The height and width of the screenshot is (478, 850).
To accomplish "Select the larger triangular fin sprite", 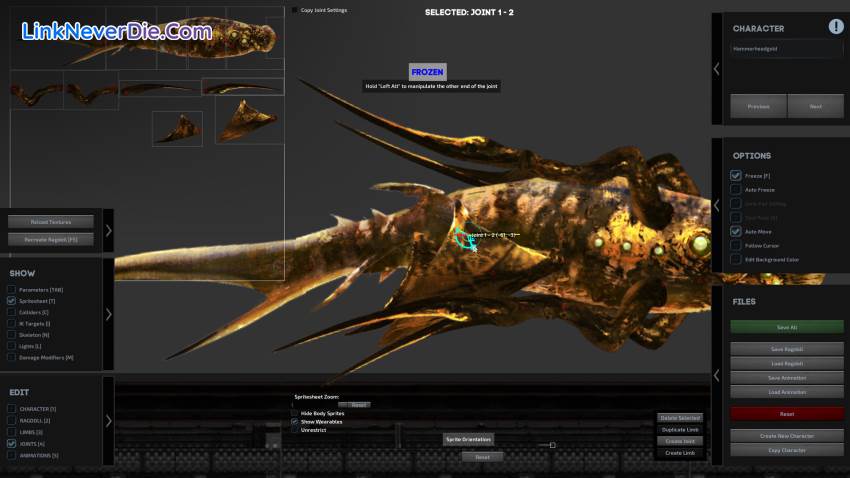I will pyautogui.click(x=249, y=121).
